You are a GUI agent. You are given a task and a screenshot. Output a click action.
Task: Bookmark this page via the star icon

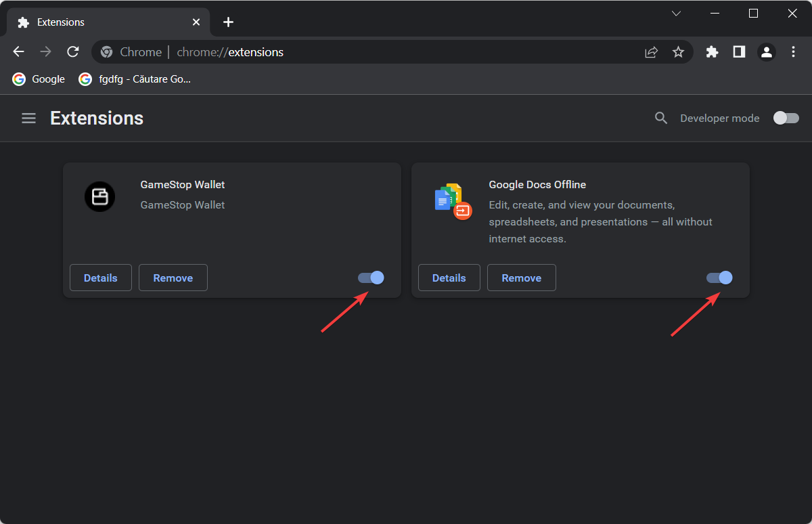pyautogui.click(x=678, y=51)
